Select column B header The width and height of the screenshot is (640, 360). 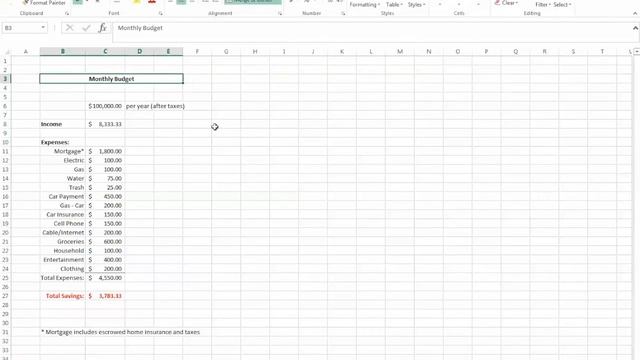62,51
